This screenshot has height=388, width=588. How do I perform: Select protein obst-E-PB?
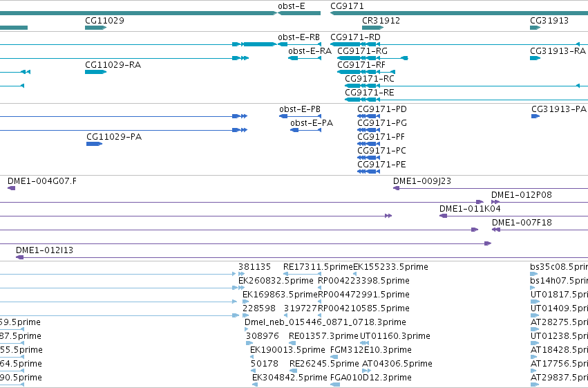(x=300, y=116)
